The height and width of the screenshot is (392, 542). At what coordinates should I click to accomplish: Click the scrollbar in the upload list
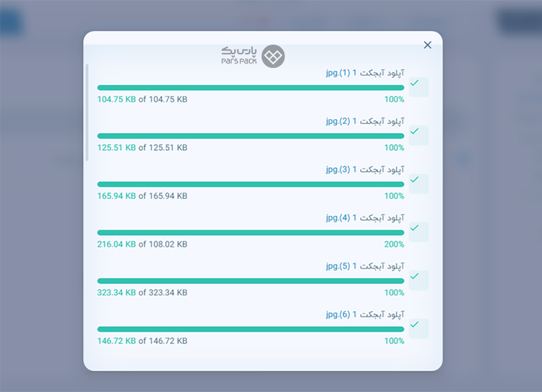point(87,113)
